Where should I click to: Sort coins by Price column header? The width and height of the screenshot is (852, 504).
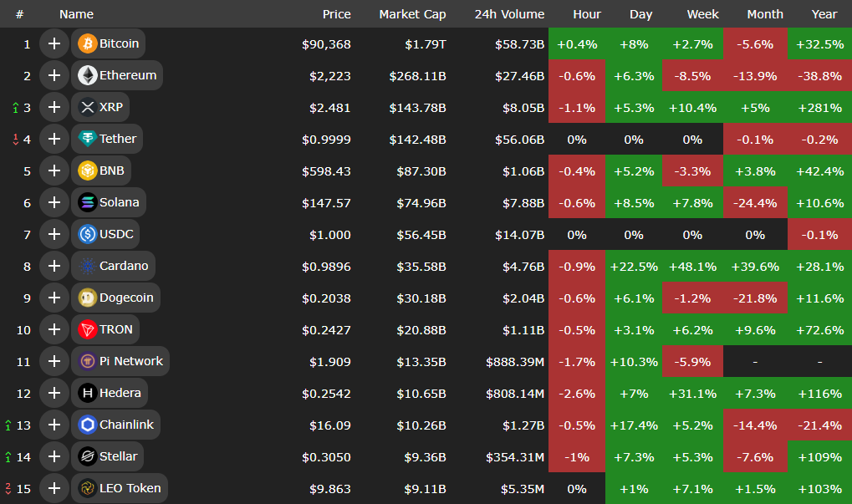point(336,14)
